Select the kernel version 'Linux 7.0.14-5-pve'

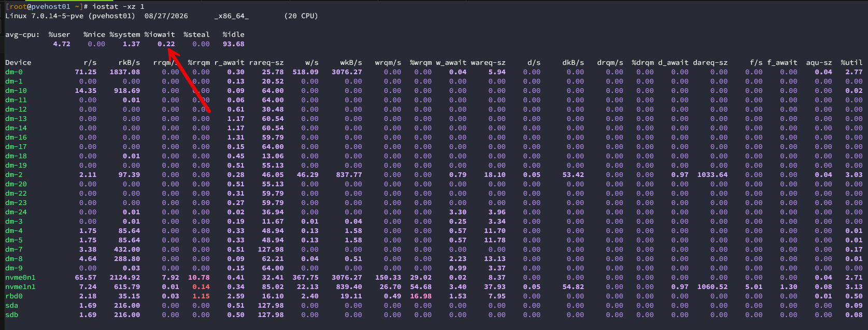[44, 16]
